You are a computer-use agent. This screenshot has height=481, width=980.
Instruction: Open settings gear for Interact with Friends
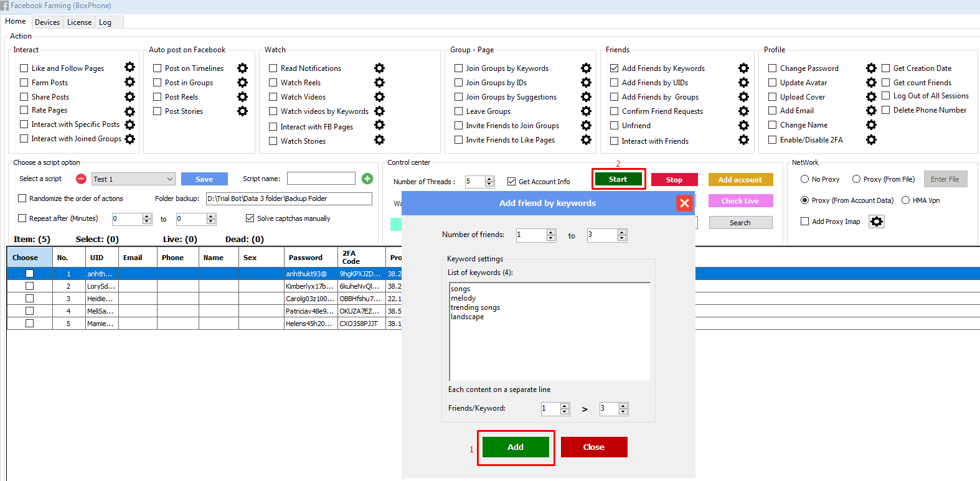tap(743, 139)
